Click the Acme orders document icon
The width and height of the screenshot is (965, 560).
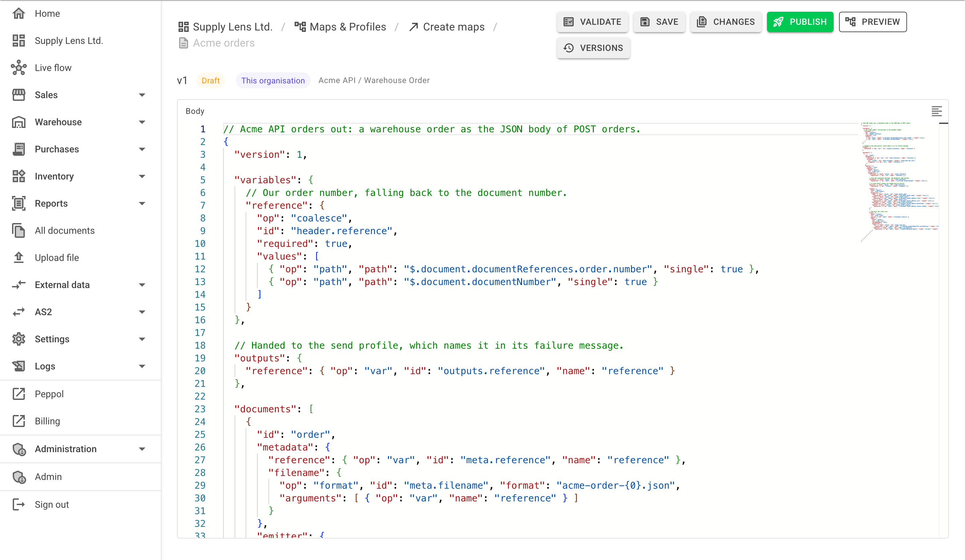pos(183,43)
